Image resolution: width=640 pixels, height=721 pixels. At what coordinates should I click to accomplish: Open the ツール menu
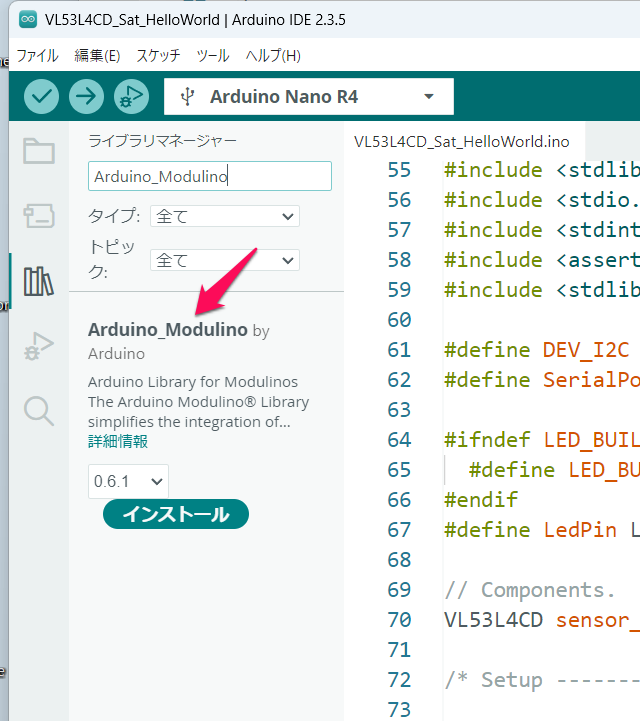[212, 55]
